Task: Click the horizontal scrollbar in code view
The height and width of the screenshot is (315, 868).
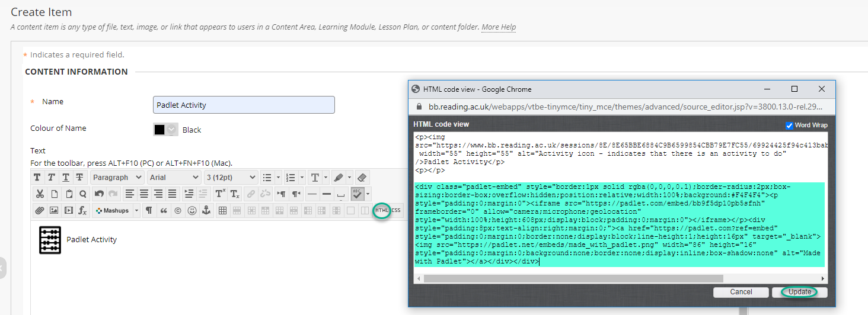Action: 573,278
